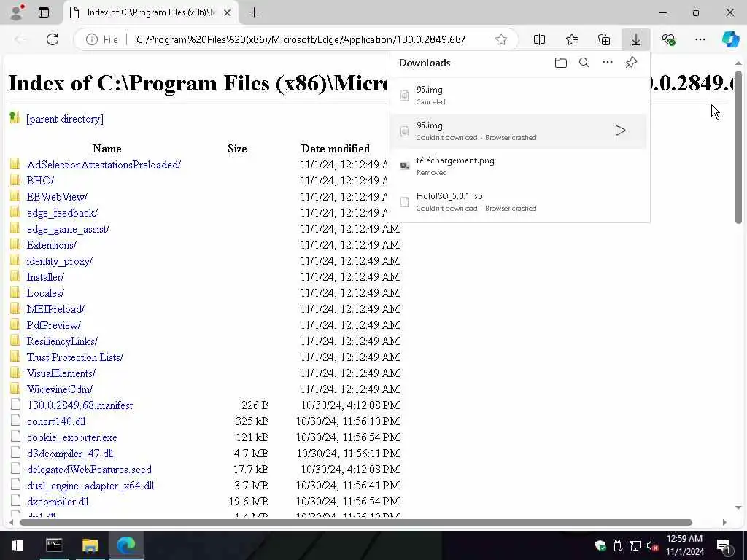Viewport: 747px width, 560px height.
Task: Select the removed téléchargement.png entry
Action: [x=519, y=166]
